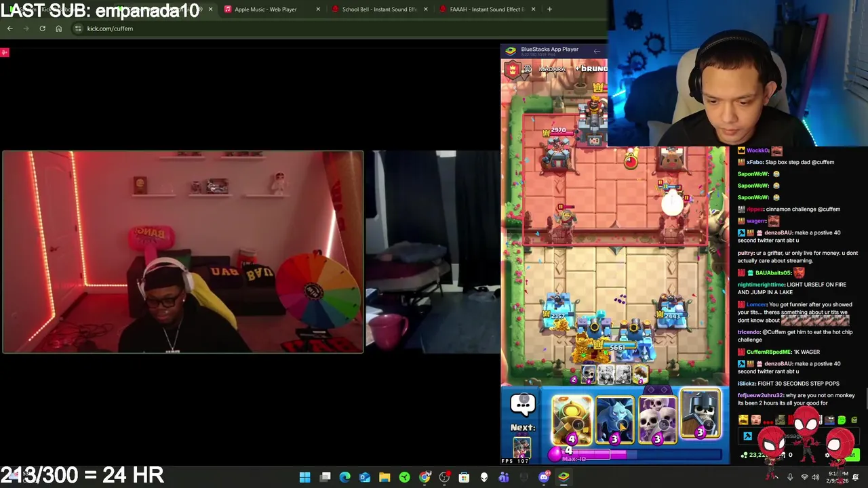Image resolution: width=868 pixels, height=488 pixels.
Task: Close the School Bell tab
Action: click(426, 9)
